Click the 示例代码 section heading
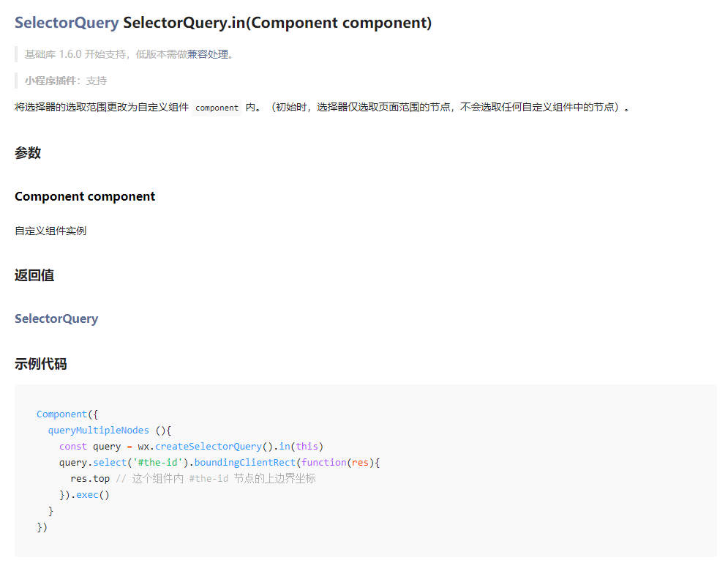The image size is (728, 566). click(x=41, y=364)
